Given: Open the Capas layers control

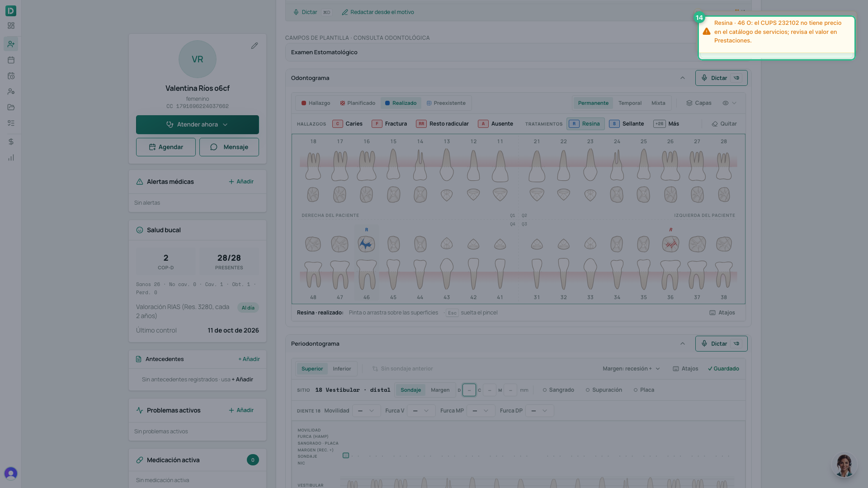Looking at the screenshot, I should point(699,103).
